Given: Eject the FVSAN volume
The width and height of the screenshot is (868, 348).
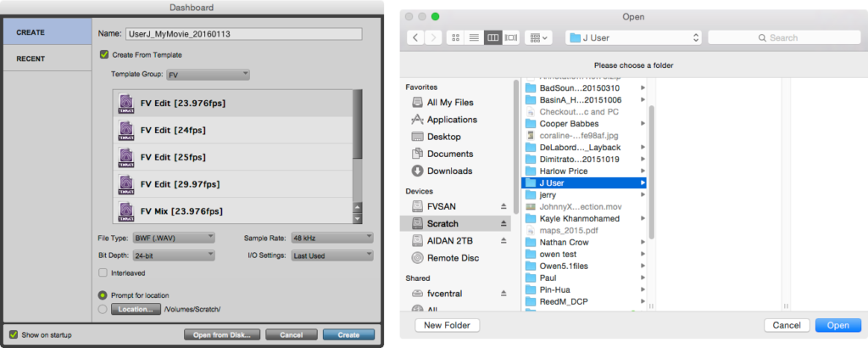Looking at the screenshot, I should coord(504,206).
